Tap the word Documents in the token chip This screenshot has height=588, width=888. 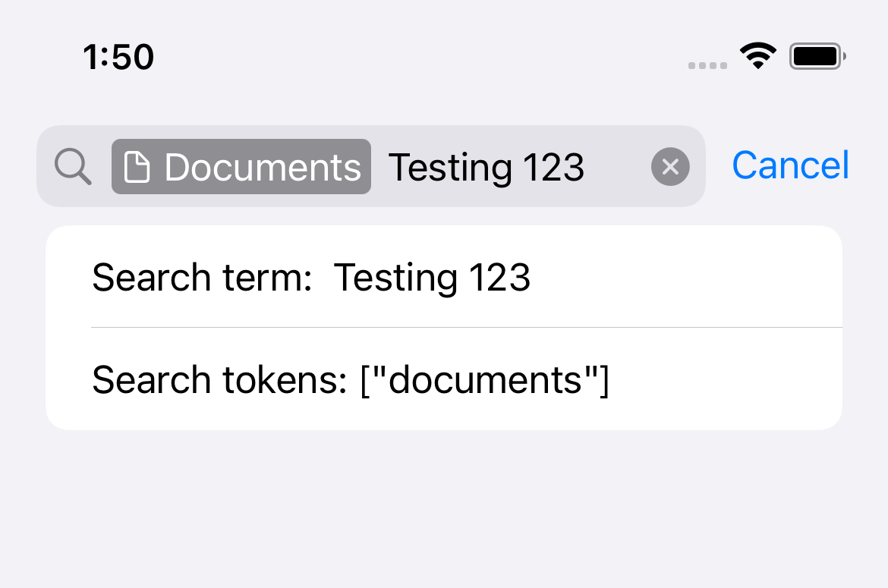click(263, 168)
